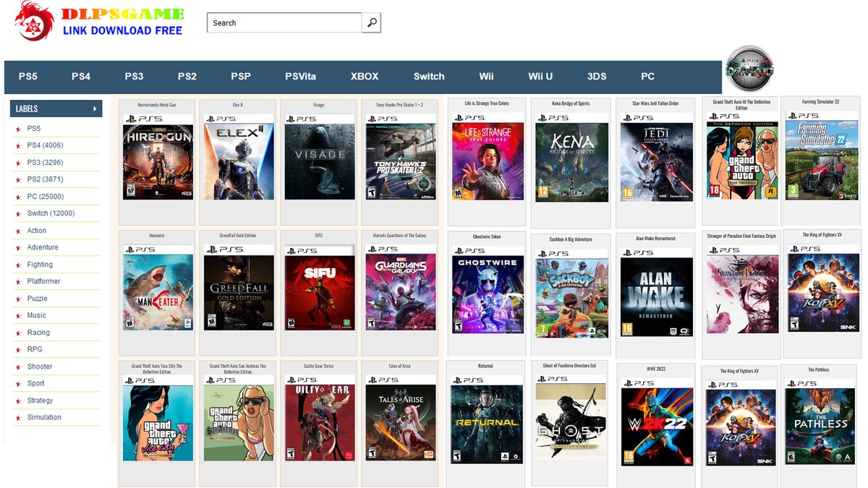Open the PC navigation tab
This screenshot has height=488, width=868.
pyautogui.click(x=647, y=76)
